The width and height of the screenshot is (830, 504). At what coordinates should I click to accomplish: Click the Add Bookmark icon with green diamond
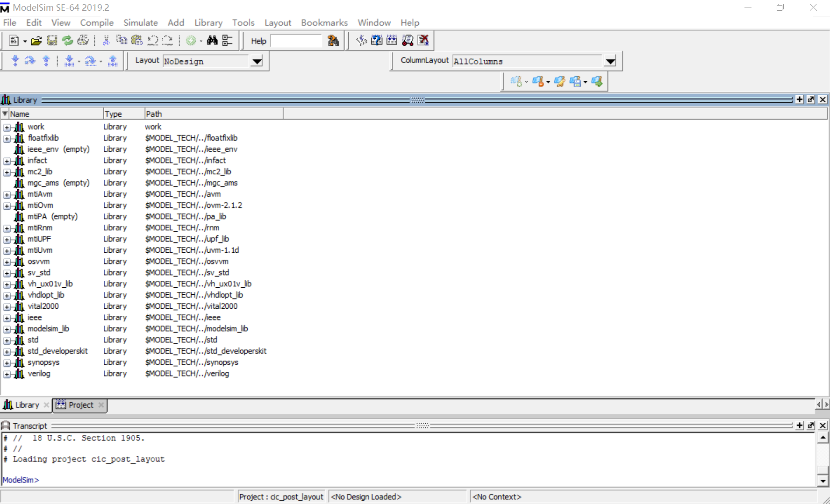(x=516, y=82)
